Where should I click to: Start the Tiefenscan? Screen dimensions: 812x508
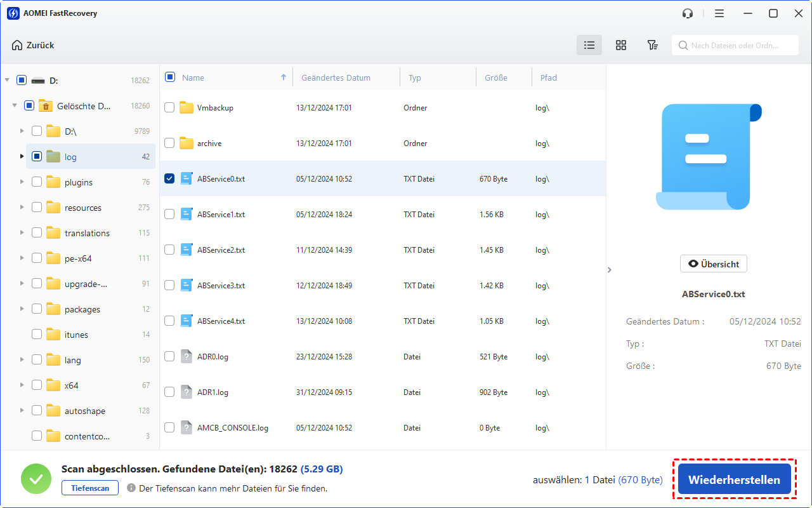pos(89,488)
